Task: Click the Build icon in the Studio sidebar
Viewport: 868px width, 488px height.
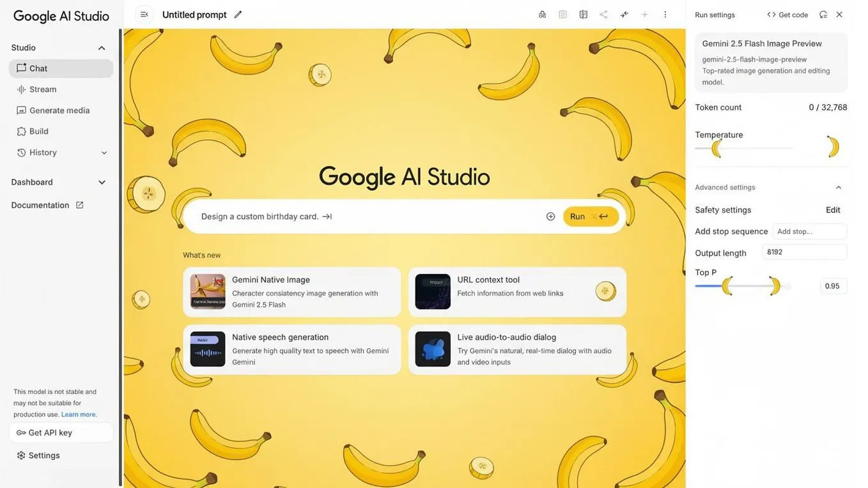Action: 21,131
